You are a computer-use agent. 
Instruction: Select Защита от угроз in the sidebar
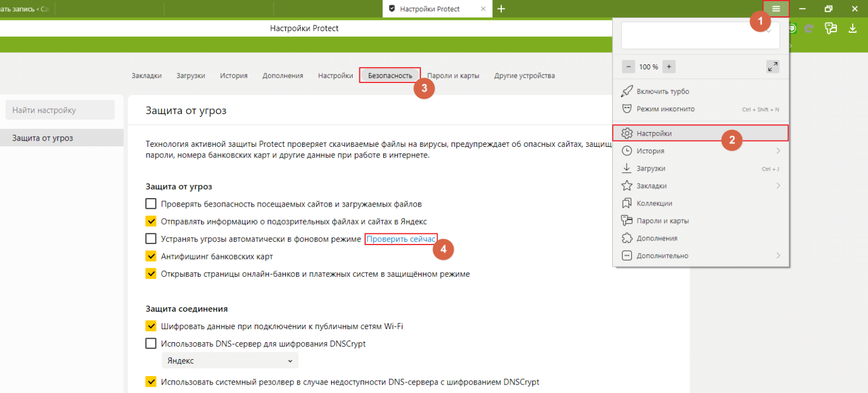[x=62, y=138]
